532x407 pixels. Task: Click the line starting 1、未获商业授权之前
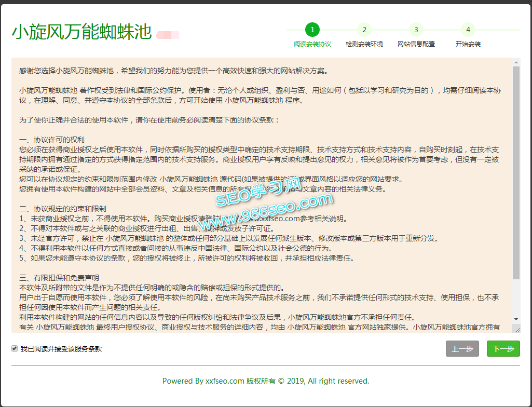pyautogui.click(x=184, y=219)
